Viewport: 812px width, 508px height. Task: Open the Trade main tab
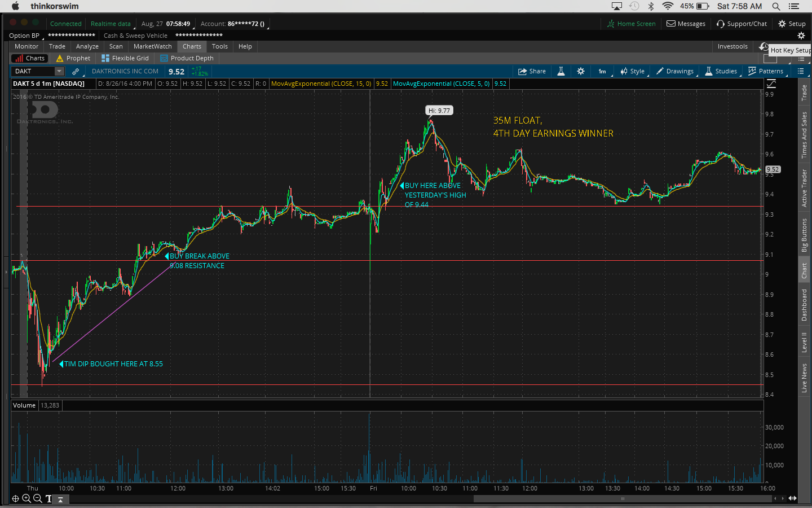[x=57, y=46]
